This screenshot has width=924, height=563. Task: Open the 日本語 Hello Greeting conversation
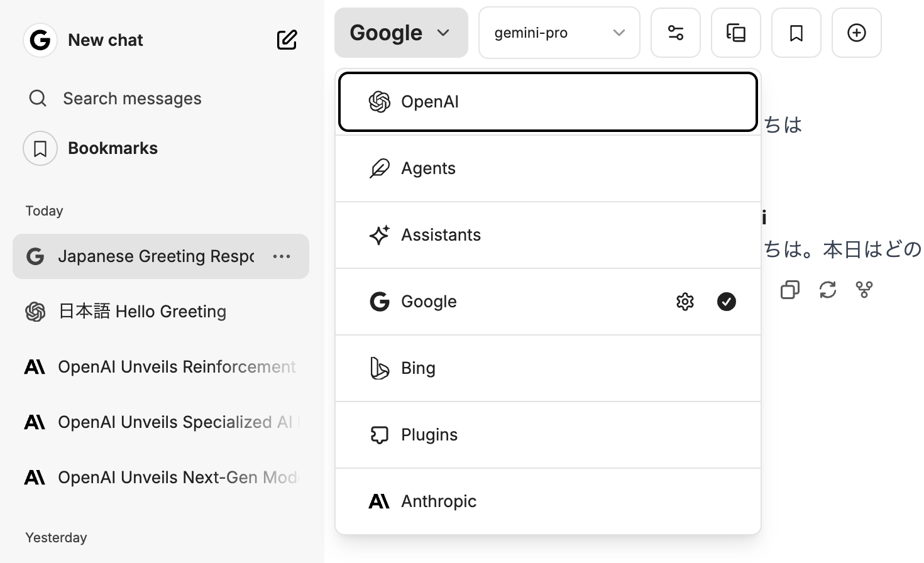click(142, 312)
